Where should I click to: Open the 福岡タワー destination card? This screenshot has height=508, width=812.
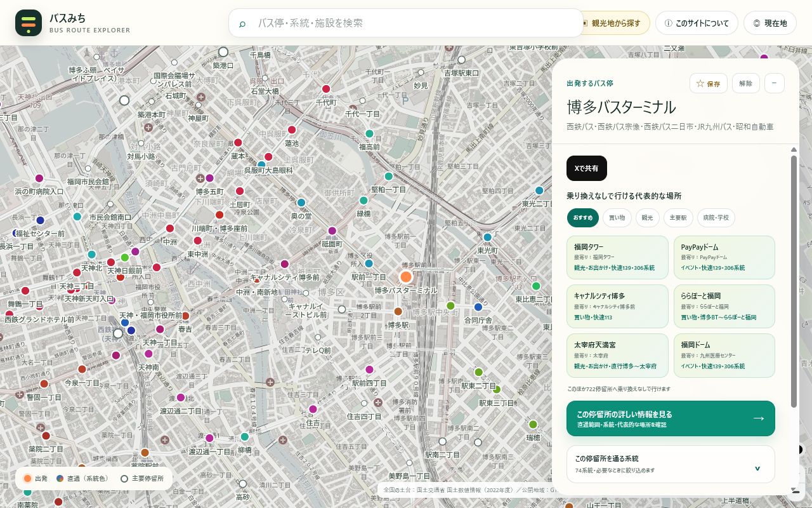[617, 257]
